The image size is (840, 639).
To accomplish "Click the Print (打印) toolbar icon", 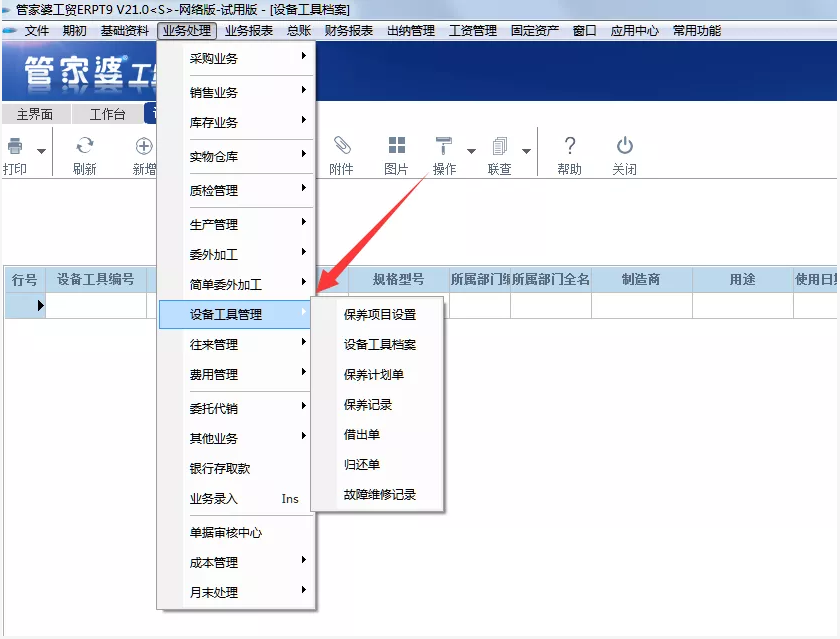I will point(15,146).
